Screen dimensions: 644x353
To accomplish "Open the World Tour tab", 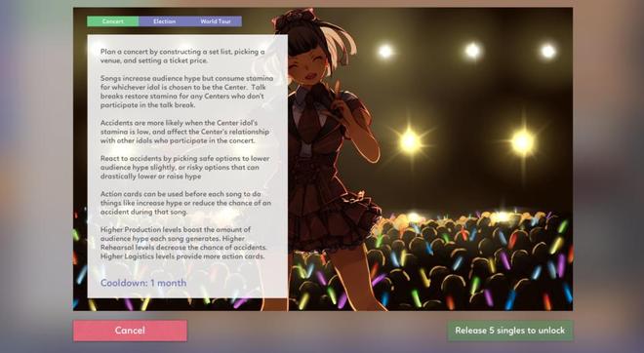I will (216, 21).
